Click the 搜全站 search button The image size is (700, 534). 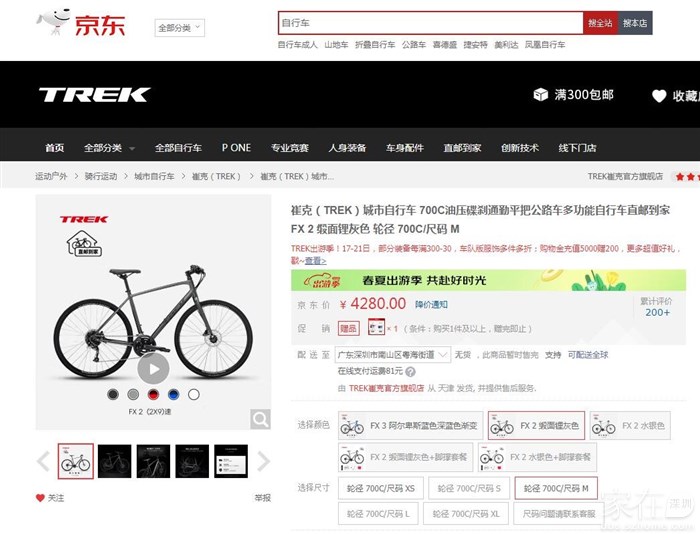coord(600,23)
